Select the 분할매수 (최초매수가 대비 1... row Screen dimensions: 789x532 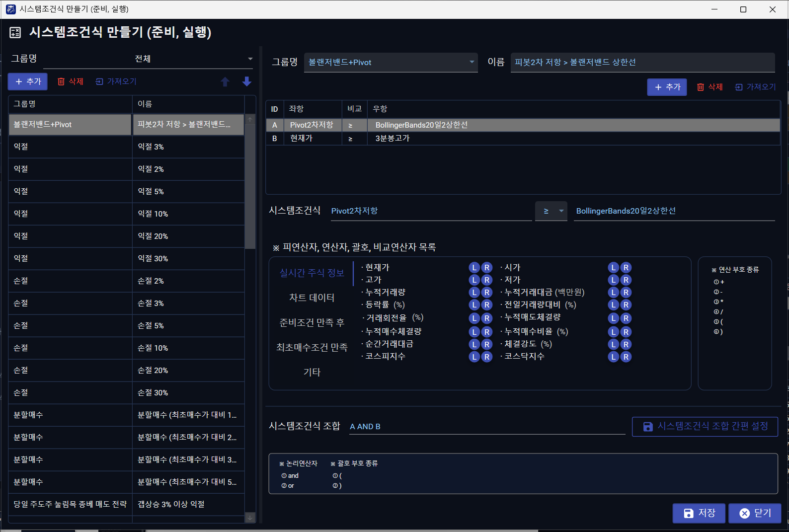(127, 415)
